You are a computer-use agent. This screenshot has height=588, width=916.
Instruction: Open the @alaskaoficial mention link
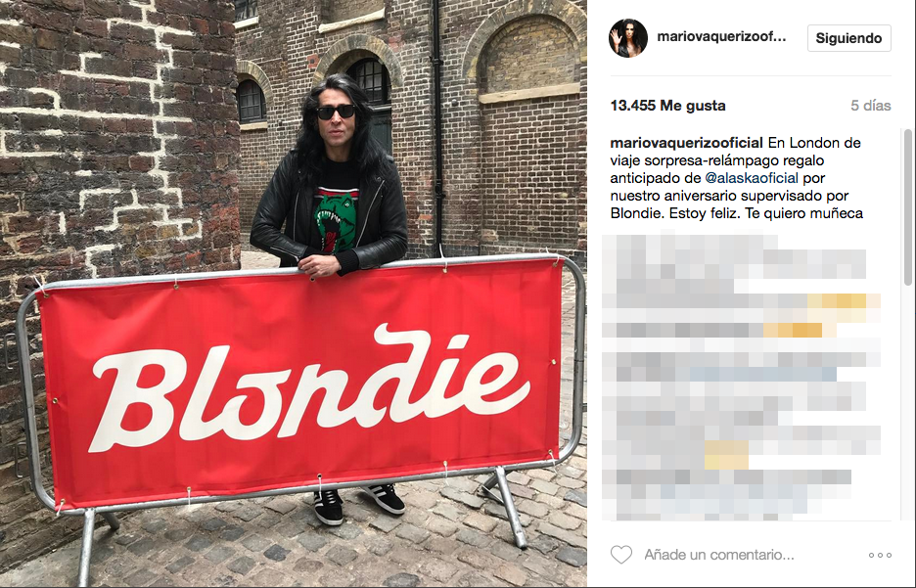[x=752, y=178]
